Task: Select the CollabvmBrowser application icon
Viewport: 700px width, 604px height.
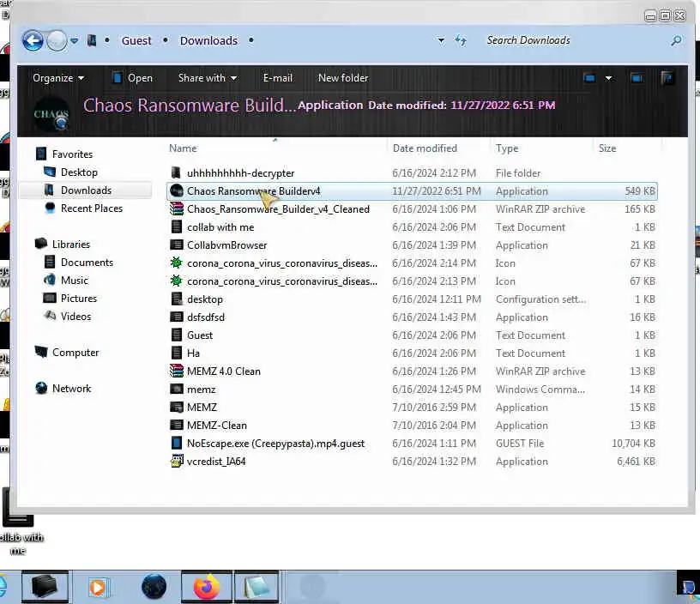Action: point(177,245)
